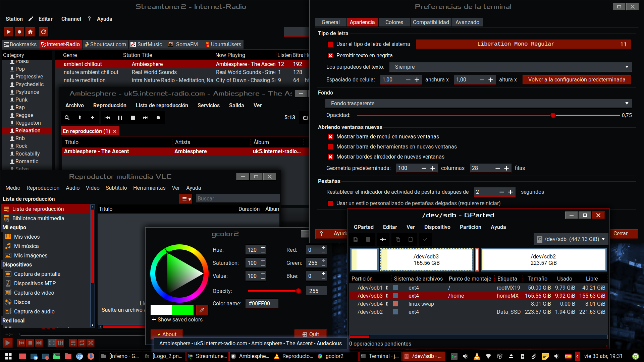Expand 'Show saved colors' in gcolor2
This screenshot has height=362, width=644.
[177, 320]
